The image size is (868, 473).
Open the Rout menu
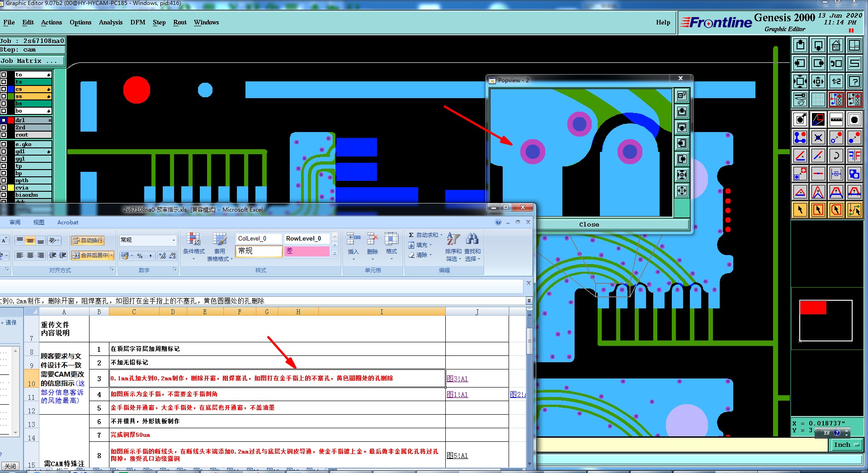180,23
